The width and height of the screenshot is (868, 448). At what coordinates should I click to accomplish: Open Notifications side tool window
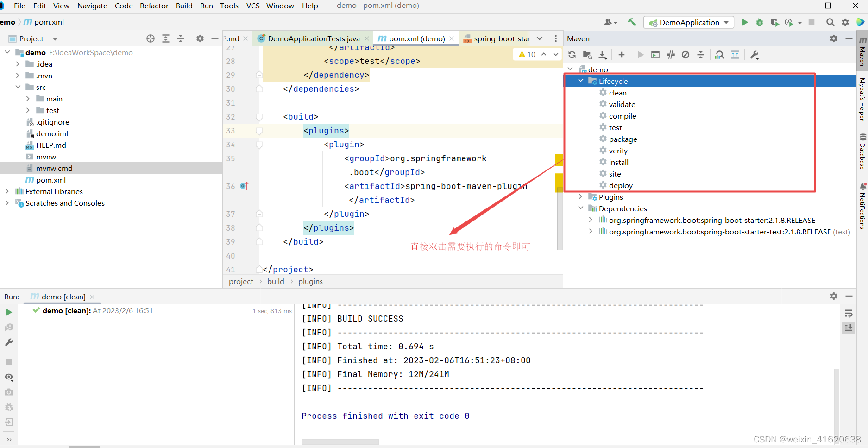click(x=862, y=206)
